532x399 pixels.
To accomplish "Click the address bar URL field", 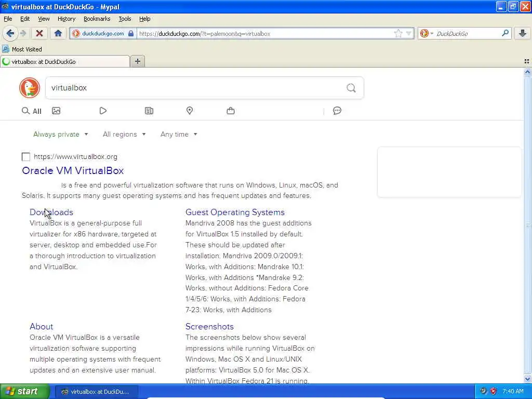I will pos(264,34).
